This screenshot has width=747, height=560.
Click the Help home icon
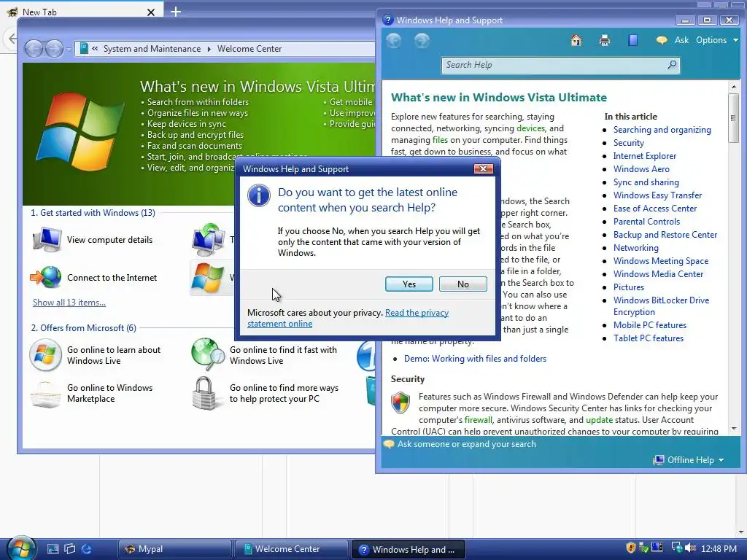[x=576, y=41]
